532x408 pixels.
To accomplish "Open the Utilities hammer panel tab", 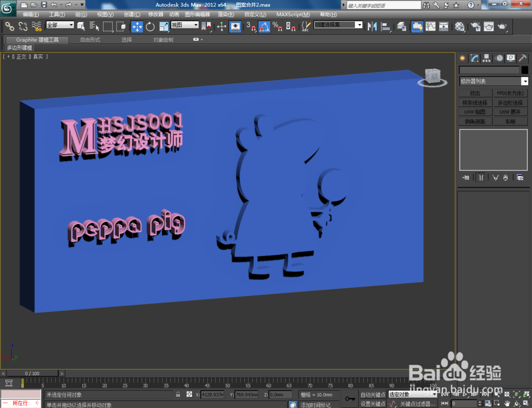I will (523, 58).
